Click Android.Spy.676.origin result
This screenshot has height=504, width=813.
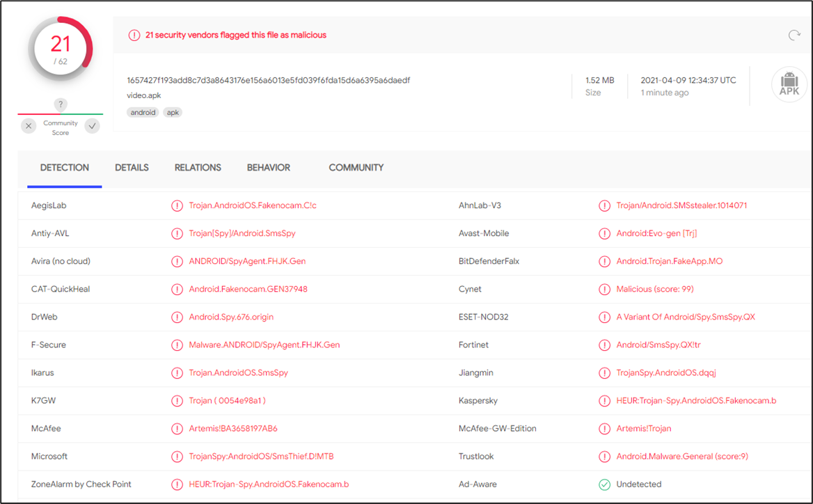point(231,317)
